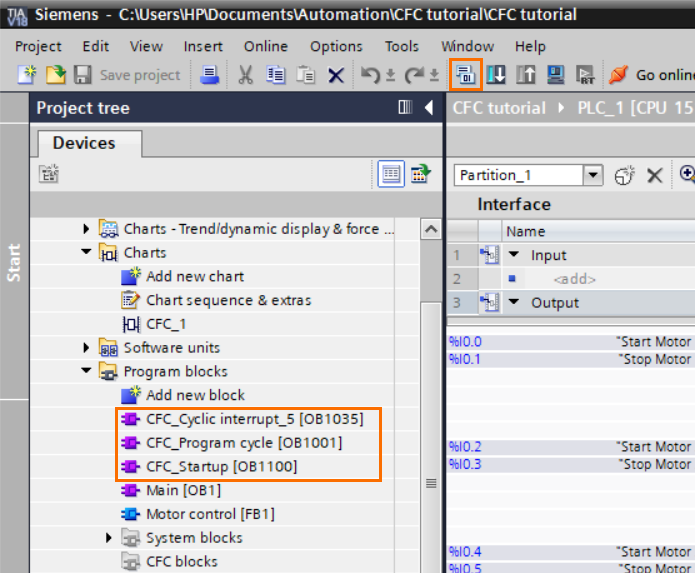
Task: Click the Print toolbar icon
Action: 209,75
